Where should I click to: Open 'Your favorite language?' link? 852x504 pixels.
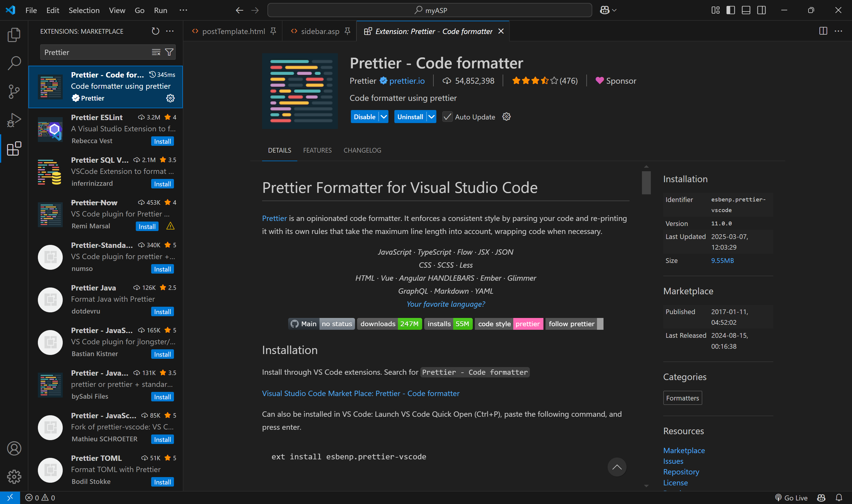coord(446,304)
